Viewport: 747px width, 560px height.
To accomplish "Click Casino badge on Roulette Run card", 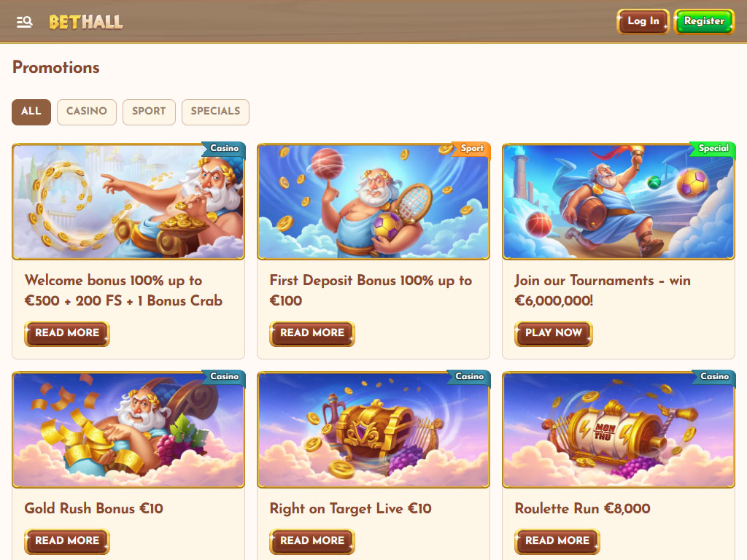I will tap(714, 377).
